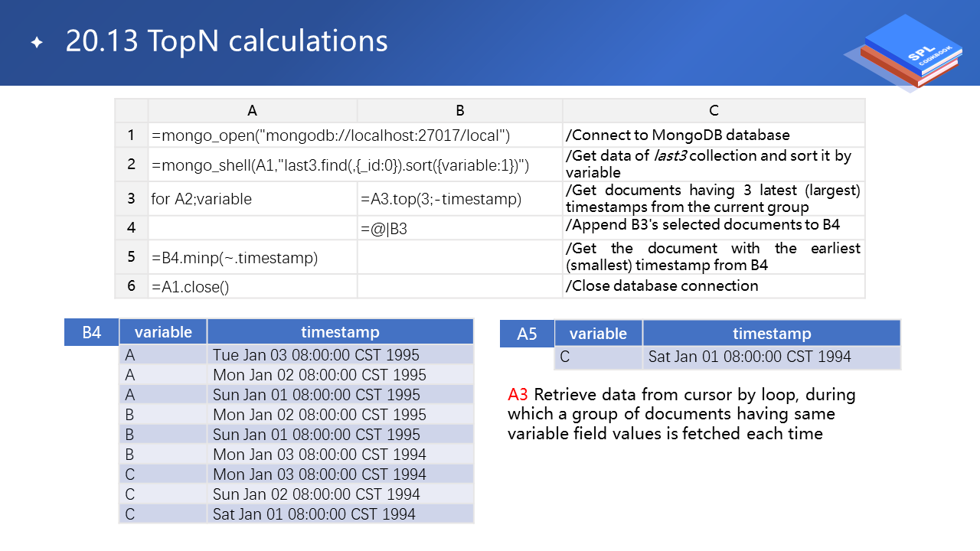
Task: Click the red A3 note label
Action: point(518,395)
